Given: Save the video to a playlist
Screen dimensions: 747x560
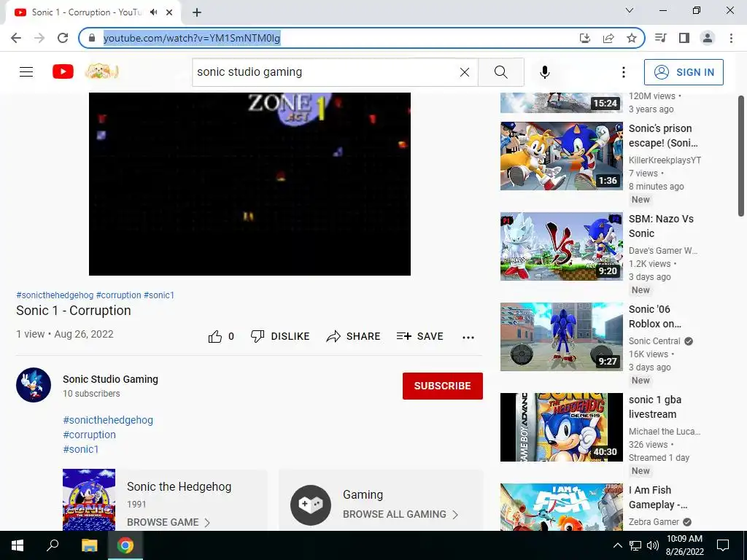Looking at the screenshot, I should [419, 337].
